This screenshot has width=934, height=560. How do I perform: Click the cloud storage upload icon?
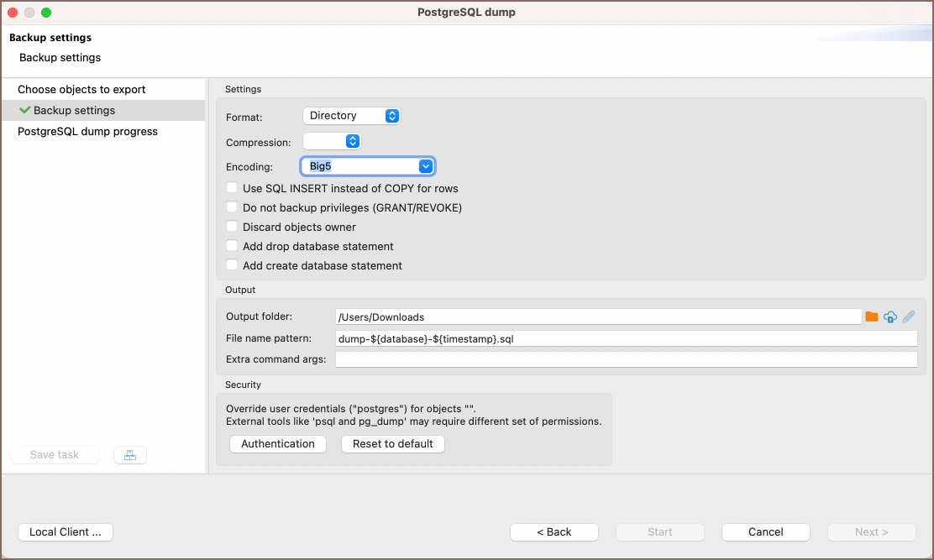(x=890, y=317)
